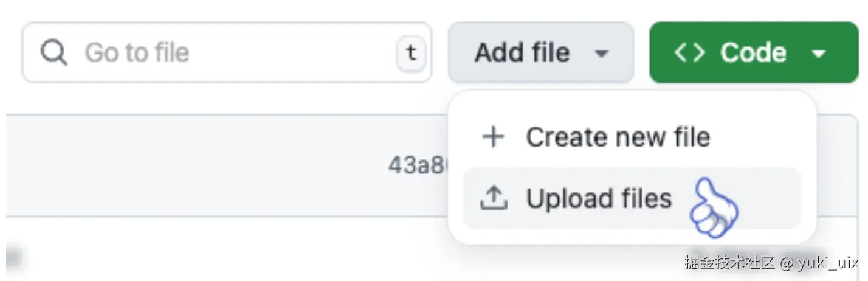868x281 pixels.
Task: Click the "t" keyboard shortcut badge
Action: click(x=412, y=53)
